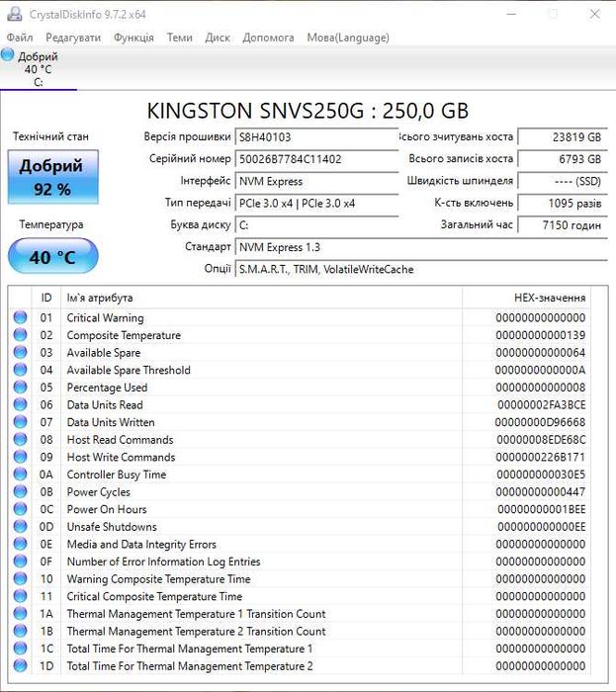Screen dimensions: 616x692
Task: Select the Unsafe Shutdowns attribute name
Action: [112, 527]
